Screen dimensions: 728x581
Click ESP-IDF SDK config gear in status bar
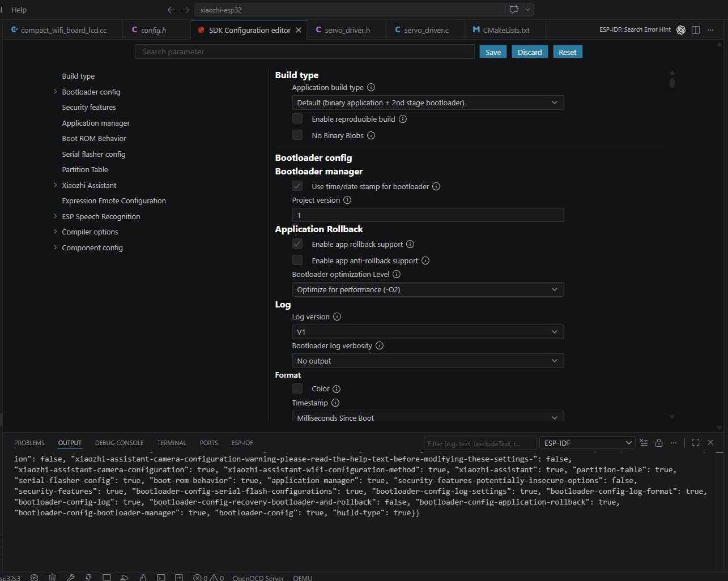click(34, 578)
